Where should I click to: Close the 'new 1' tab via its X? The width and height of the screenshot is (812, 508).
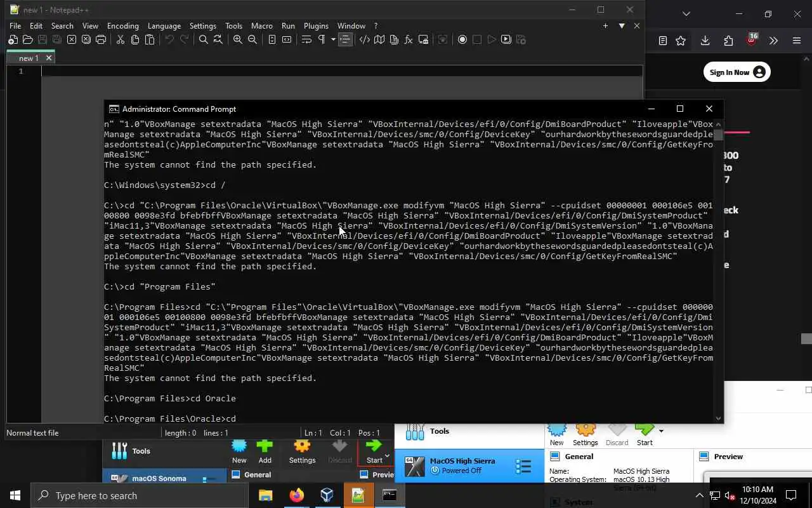48,58
